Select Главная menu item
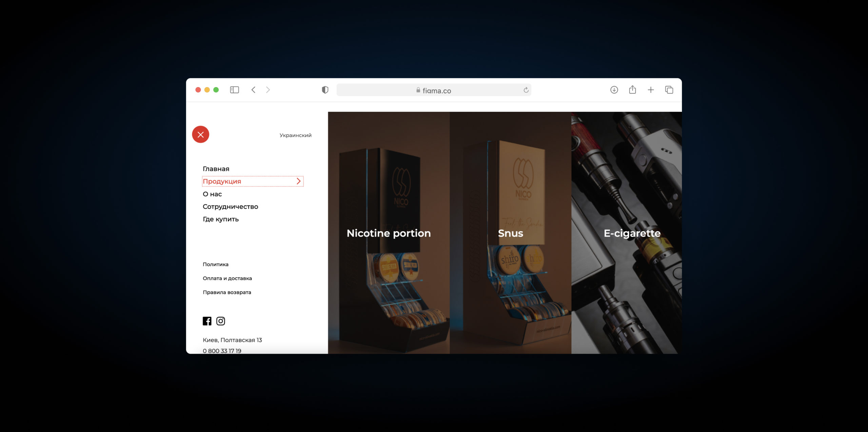Screen dimensions: 868x432 216,169
